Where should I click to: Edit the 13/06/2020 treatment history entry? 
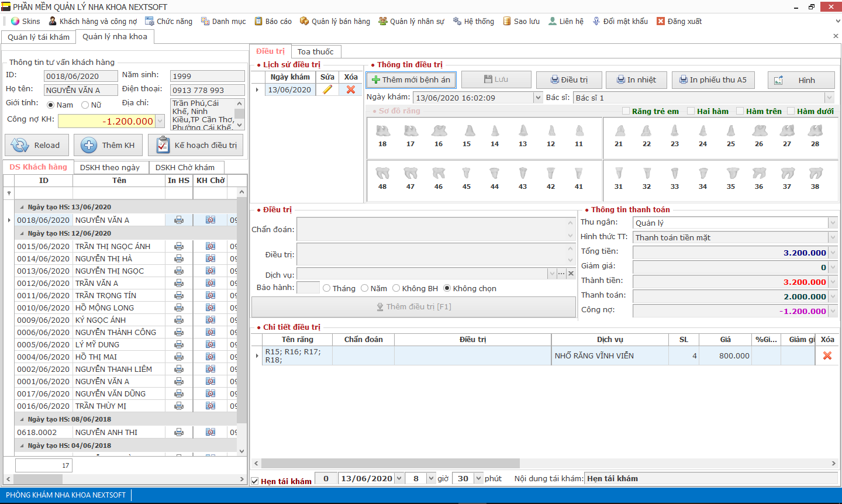327,89
